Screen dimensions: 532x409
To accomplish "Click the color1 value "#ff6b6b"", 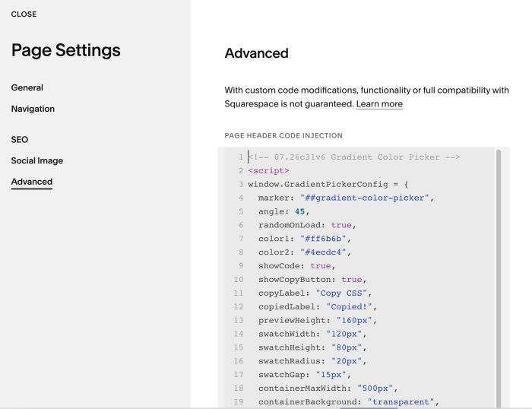I will click(x=323, y=239).
